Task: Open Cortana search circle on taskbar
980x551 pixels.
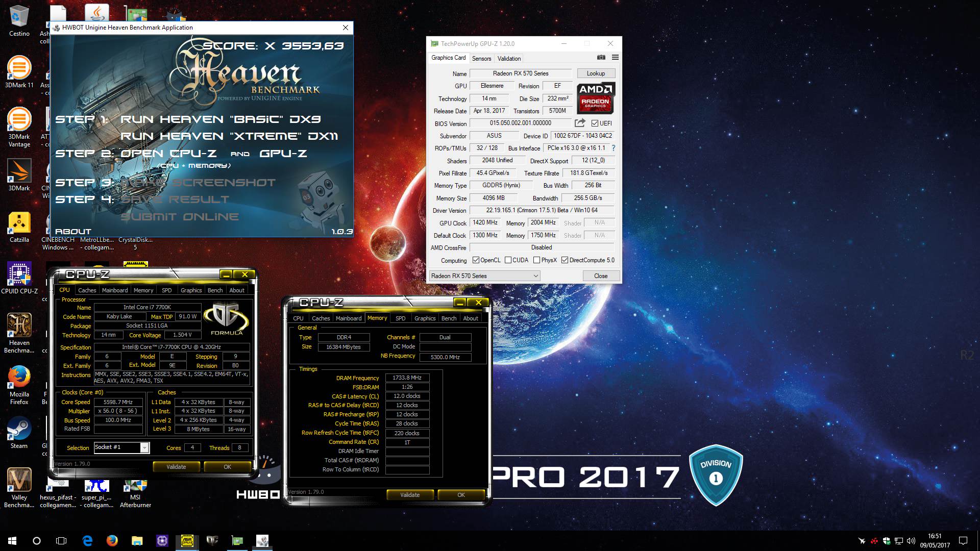Action: (37, 541)
